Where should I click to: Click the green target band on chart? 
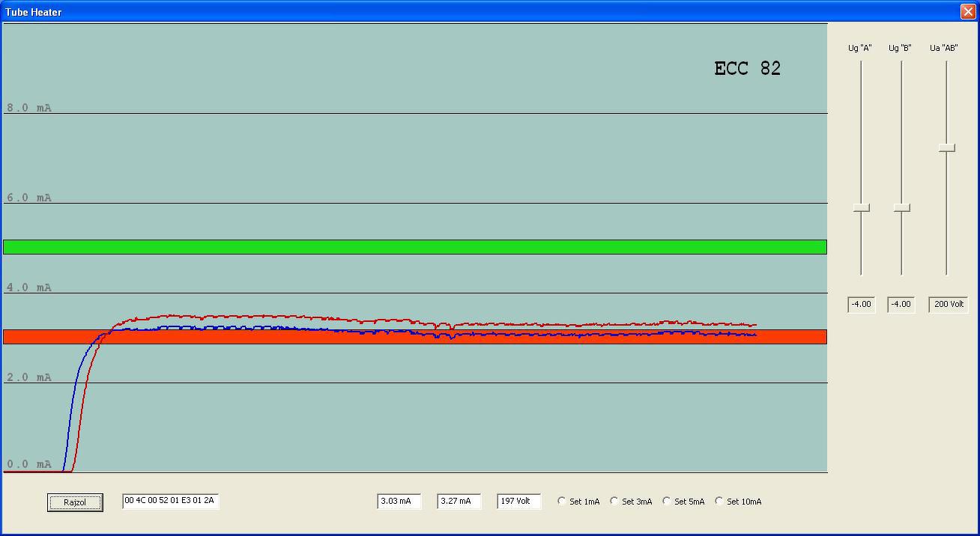coord(415,247)
